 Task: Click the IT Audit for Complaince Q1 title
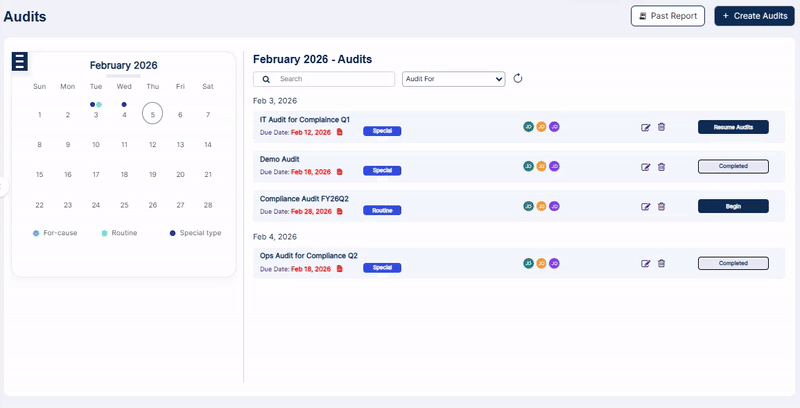pos(305,120)
